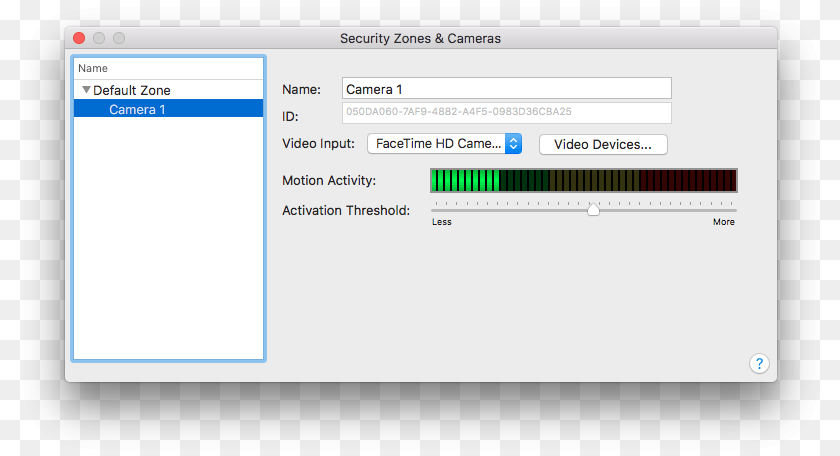
Task: Edit the camera Name field
Action: 506,88
